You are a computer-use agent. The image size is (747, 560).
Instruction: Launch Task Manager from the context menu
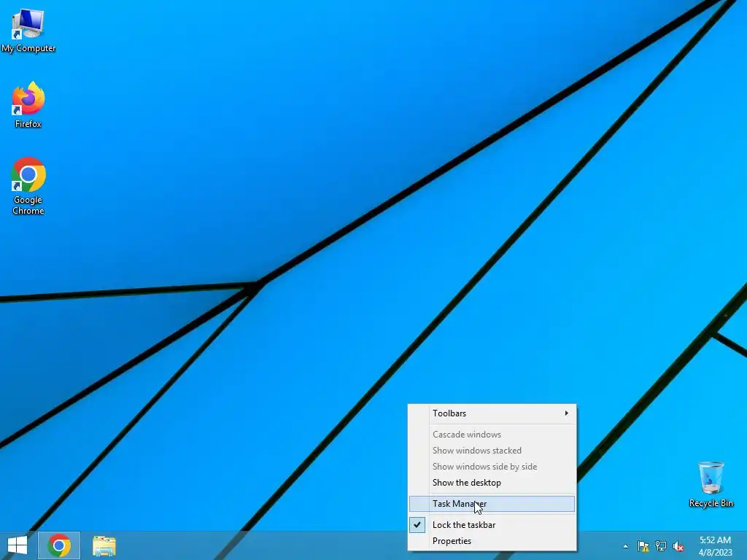click(x=492, y=504)
